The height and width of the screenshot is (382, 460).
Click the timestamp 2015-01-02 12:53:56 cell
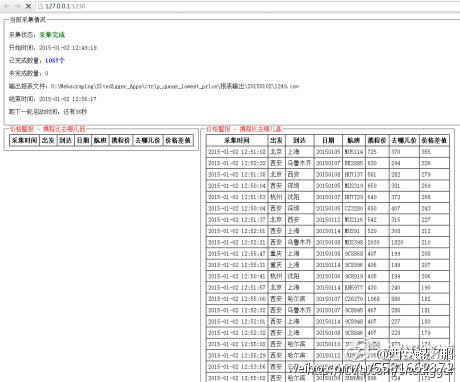click(237, 367)
